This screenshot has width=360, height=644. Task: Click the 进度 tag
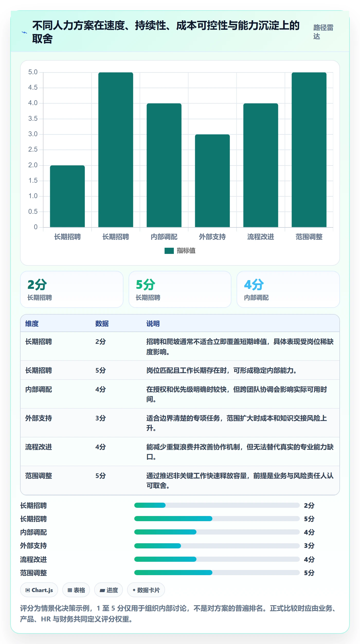click(109, 590)
